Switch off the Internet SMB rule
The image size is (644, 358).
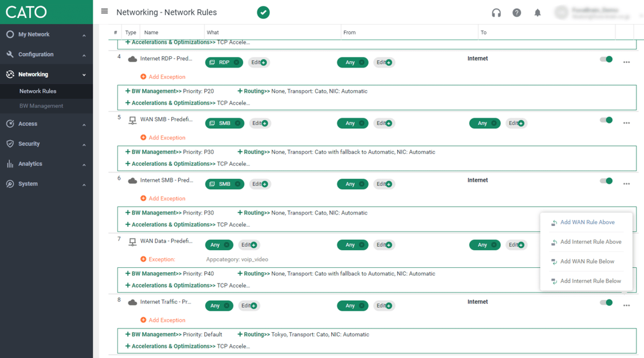click(606, 181)
